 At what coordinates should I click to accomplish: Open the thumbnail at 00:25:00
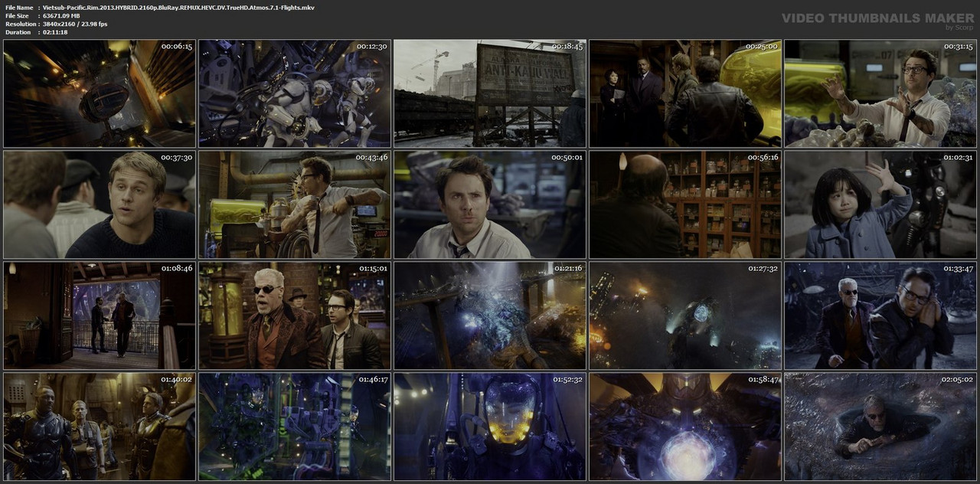(x=685, y=93)
